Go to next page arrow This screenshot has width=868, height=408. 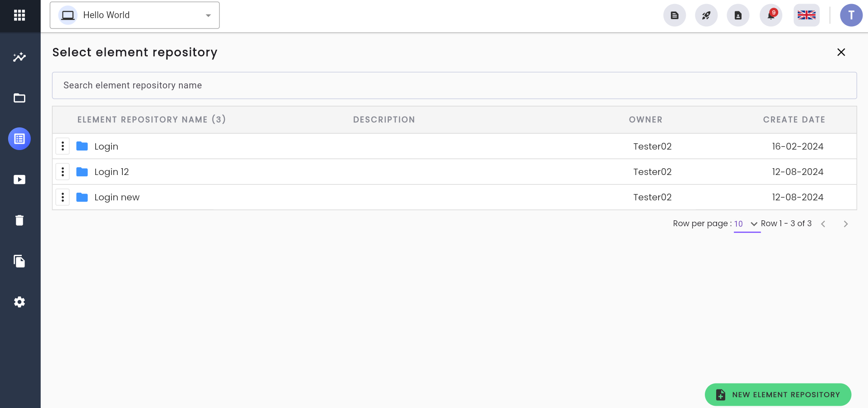(845, 224)
